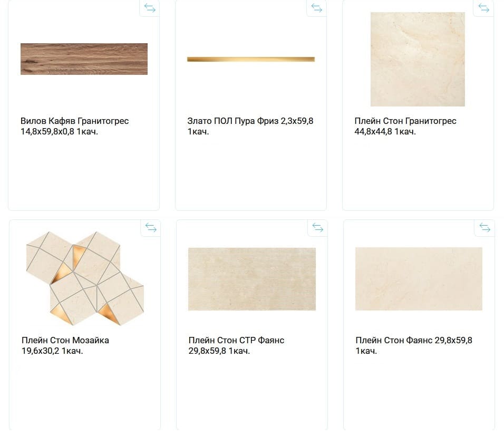Open Плейн Стон Мозайка 19,6x30,2 link
The height and width of the screenshot is (445, 504).
pyautogui.click(x=65, y=345)
